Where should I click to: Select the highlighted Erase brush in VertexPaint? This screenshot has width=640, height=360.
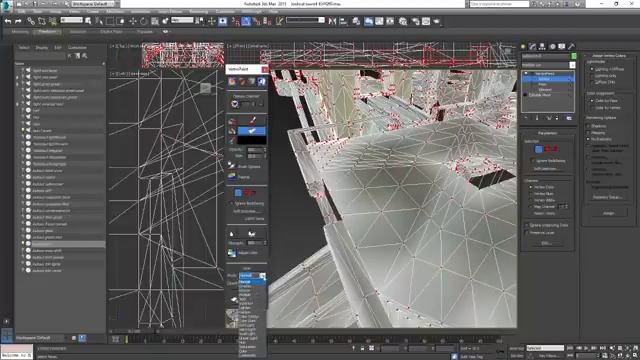252,131
